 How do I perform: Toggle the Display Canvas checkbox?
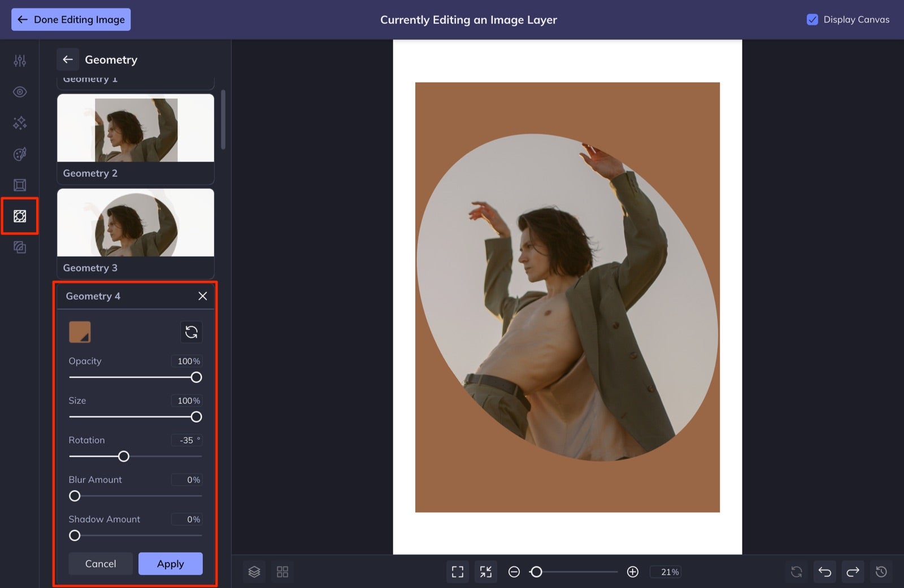coord(812,19)
